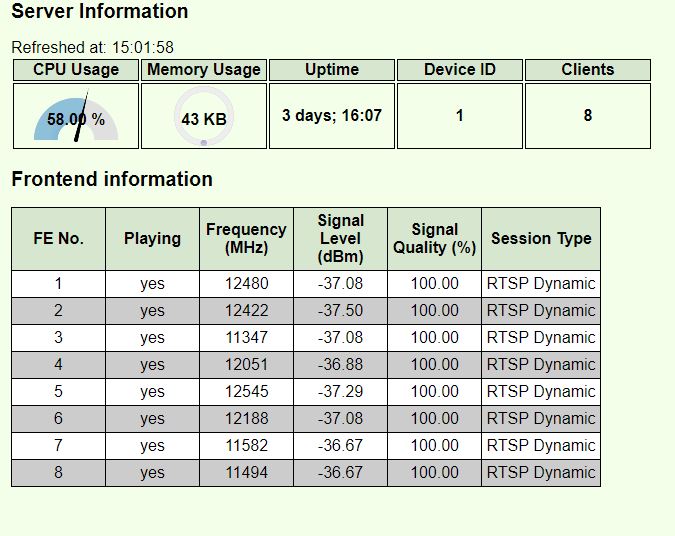The image size is (675, 536).
Task: Select the CPU Usage column header
Action: point(76,70)
